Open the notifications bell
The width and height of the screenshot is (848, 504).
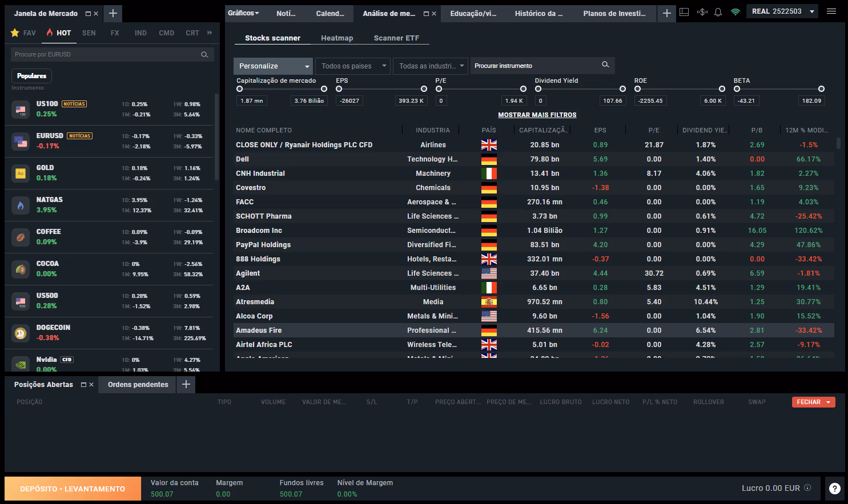click(718, 12)
